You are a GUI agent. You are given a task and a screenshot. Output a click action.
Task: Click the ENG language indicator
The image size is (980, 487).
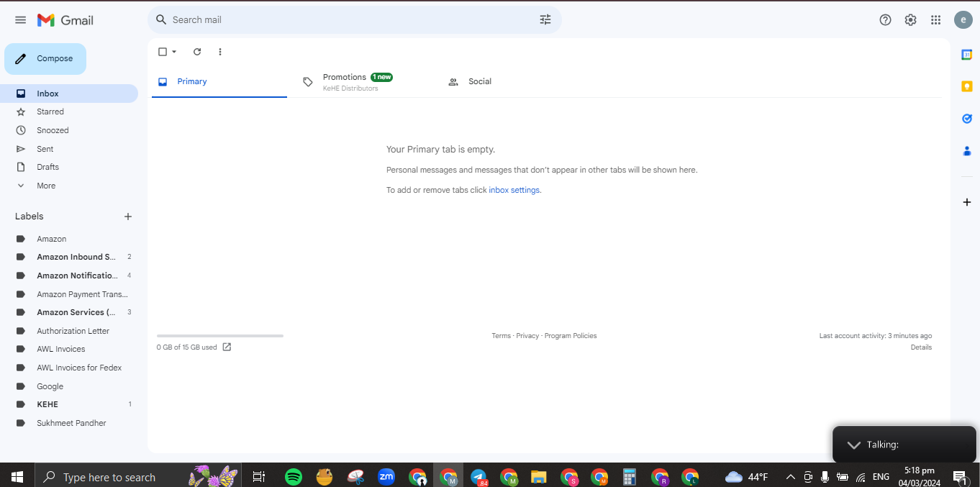click(x=881, y=476)
